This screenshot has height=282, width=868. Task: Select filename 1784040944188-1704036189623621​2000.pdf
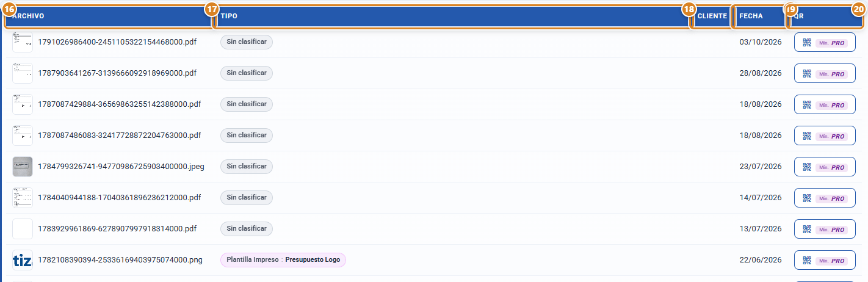tap(120, 198)
